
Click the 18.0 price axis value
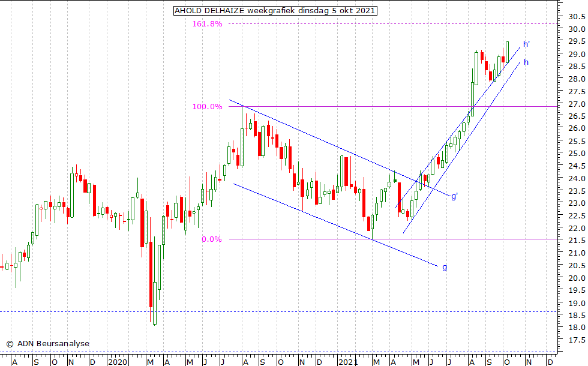[577, 328]
